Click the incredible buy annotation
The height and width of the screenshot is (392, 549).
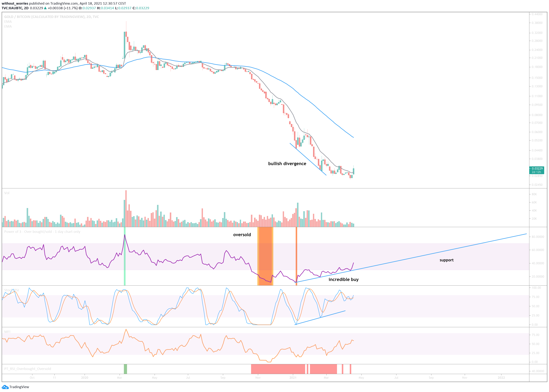[343, 279]
